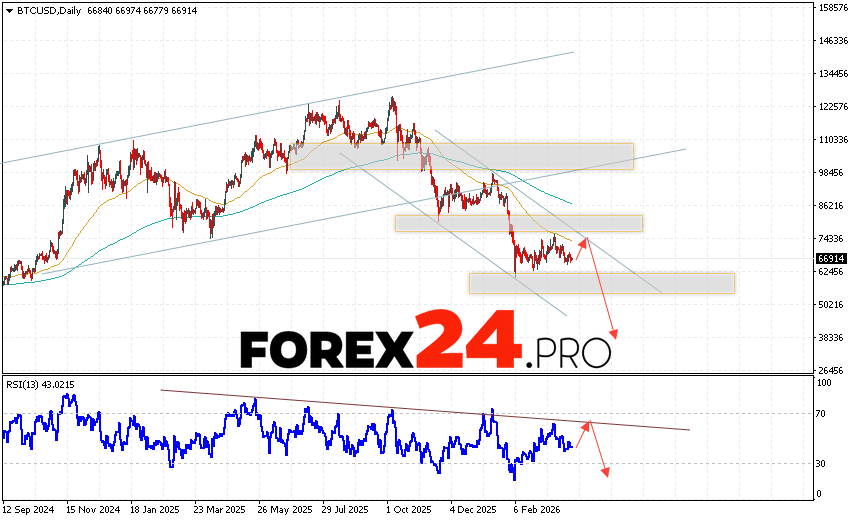The width and height of the screenshot is (854, 521).
Task: Select the lowest gray support zone rectangle
Action: pos(601,283)
